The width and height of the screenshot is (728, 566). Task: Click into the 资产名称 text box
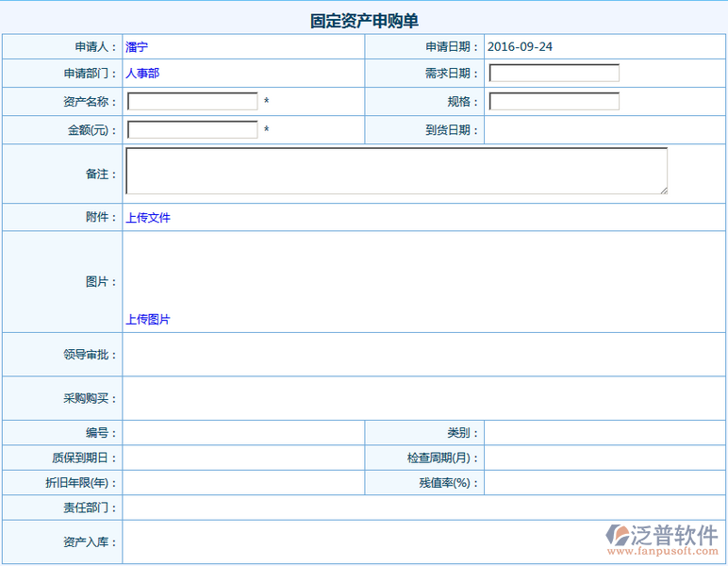pyautogui.click(x=192, y=102)
